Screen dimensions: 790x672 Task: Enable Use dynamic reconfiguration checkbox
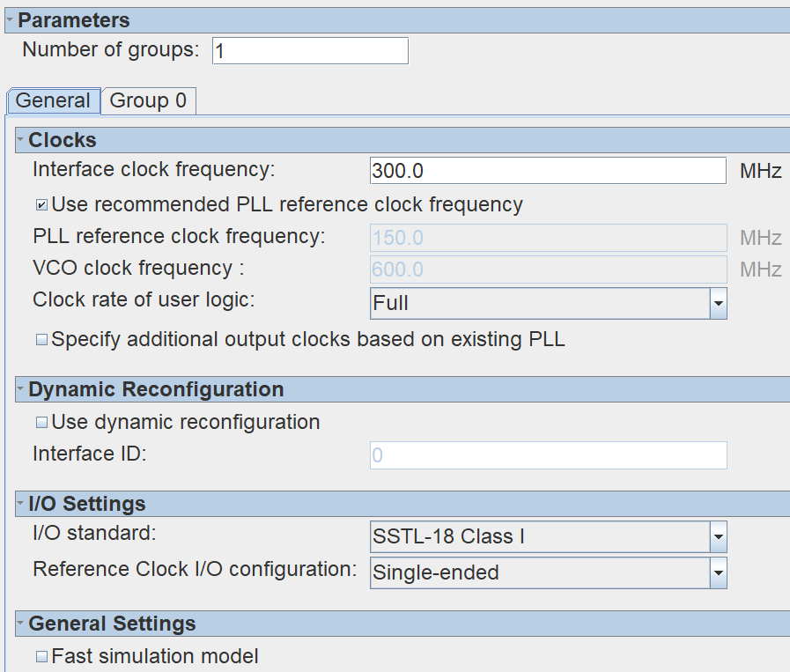click(x=41, y=423)
